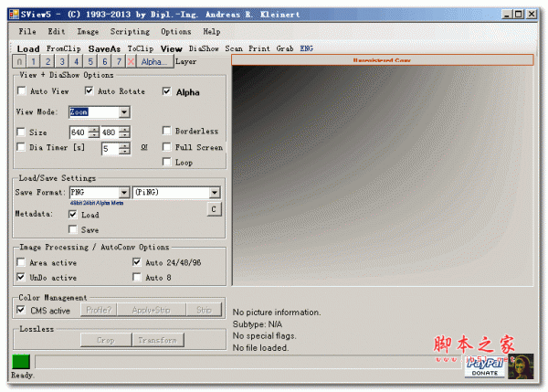The width and height of the screenshot is (548, 392).
Task: Open the (PiNG) subformat dropdown
Action: (215, 193)
